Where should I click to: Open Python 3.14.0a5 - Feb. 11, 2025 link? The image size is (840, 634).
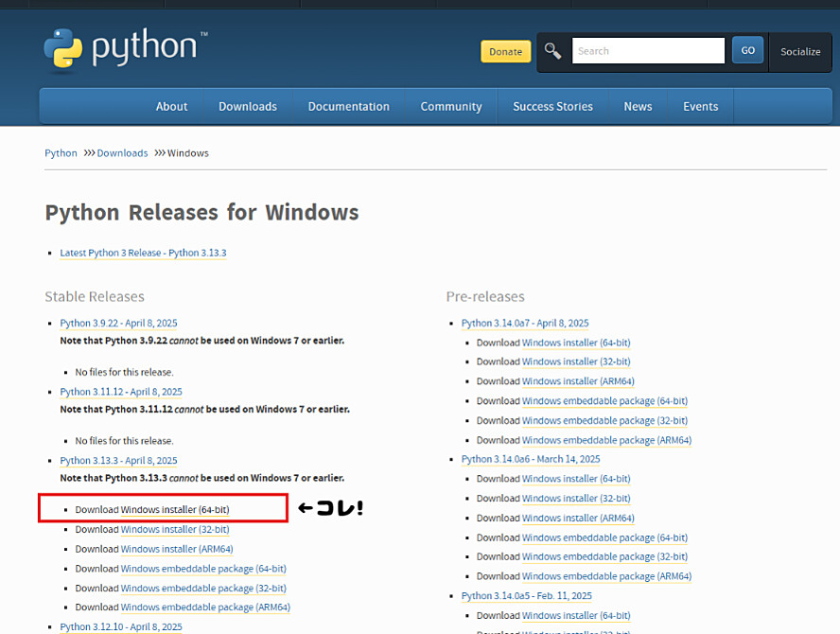click(x=527, y=596)
